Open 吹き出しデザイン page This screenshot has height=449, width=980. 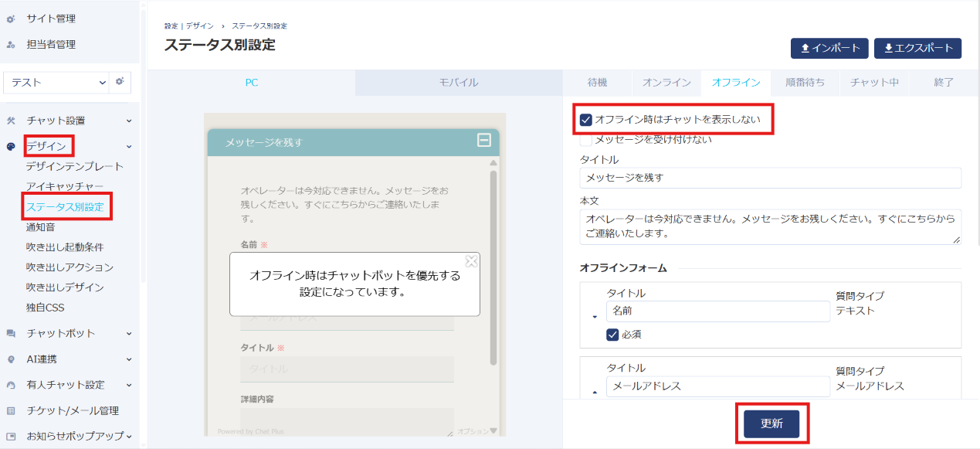(64, 287)
